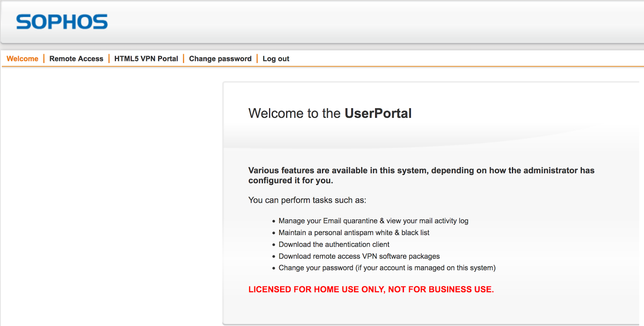This screenshot has width=644, height=326.
Task: Go to Change password
Action: (x=220, y=59)
